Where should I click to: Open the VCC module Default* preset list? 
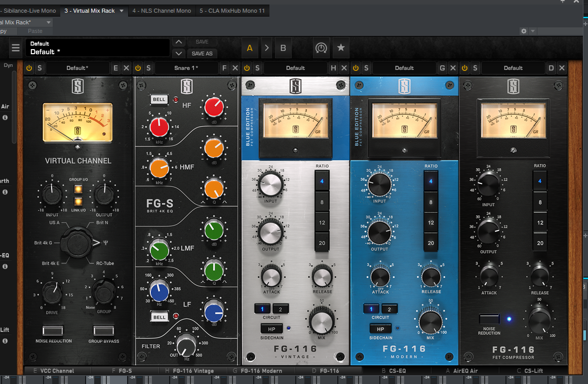77,68
